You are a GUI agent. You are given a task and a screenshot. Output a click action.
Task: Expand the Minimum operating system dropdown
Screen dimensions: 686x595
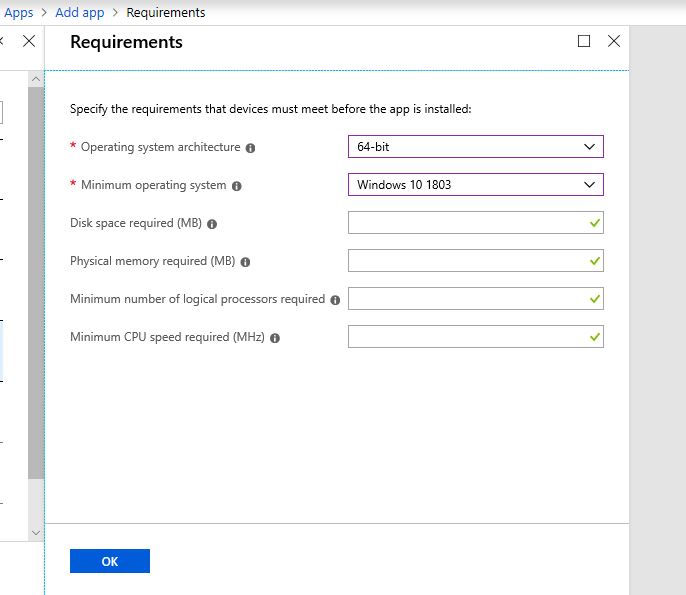(x=475, y=185)
